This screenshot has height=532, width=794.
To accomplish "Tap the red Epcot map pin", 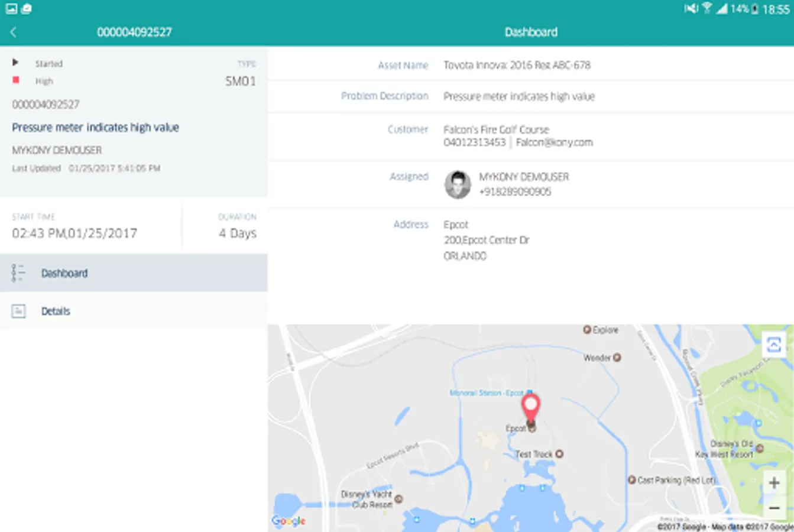I will 531,408.
